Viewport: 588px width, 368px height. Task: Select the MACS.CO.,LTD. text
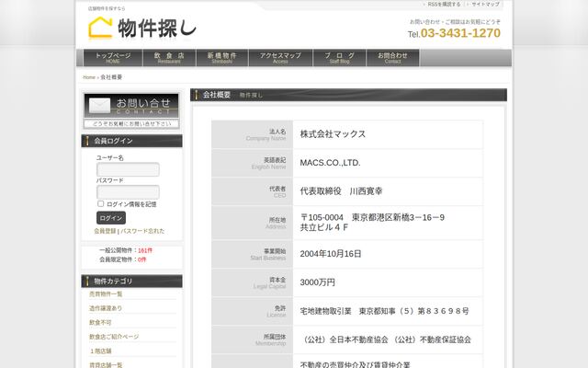[330, 163]
